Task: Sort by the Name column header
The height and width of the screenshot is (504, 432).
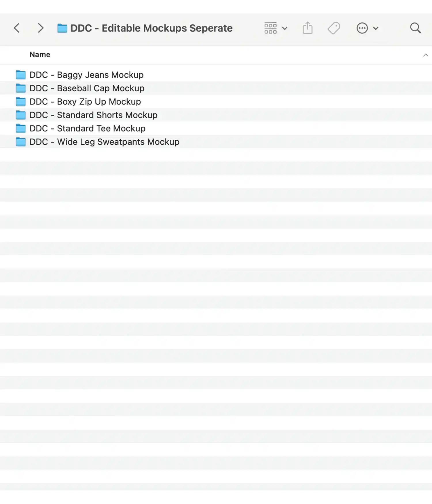Action: [x=40, y=55]
